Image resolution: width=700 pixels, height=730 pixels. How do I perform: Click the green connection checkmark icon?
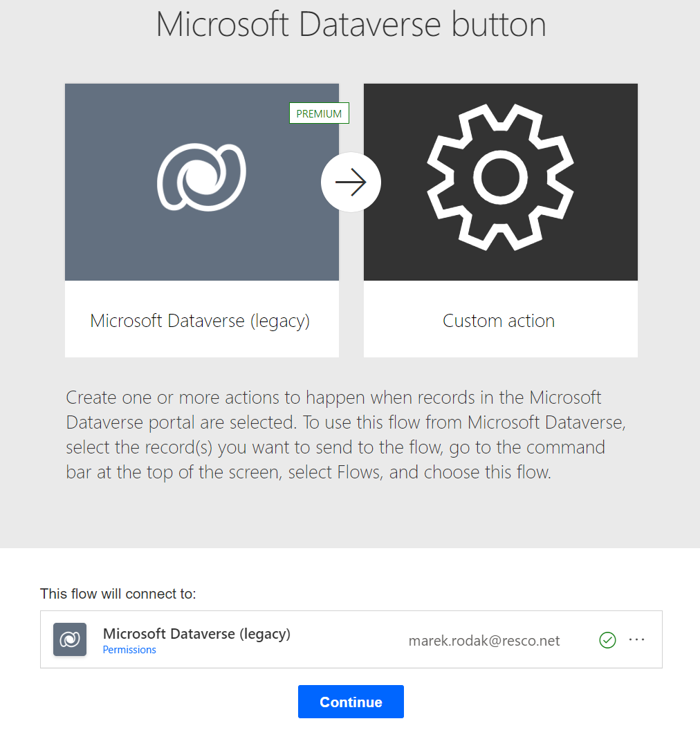point(607,640)
